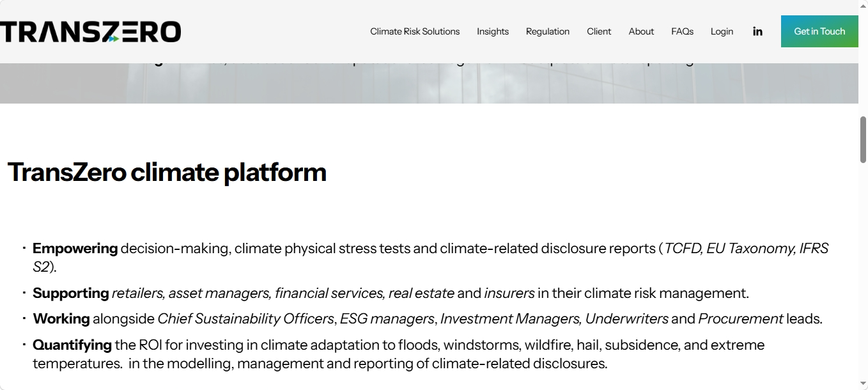Click the scrollbar down arrow
This screenshot has height=390, width=868.
click(863, 384)
